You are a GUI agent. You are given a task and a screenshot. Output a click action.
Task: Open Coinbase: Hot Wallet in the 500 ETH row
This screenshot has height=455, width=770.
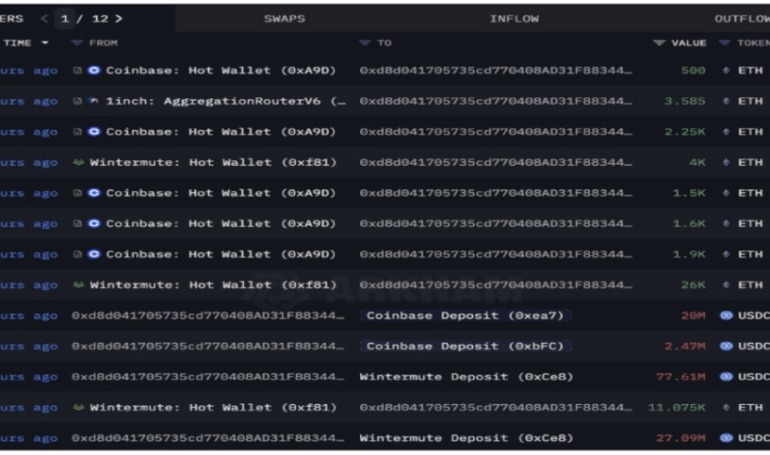click(221, 70)
